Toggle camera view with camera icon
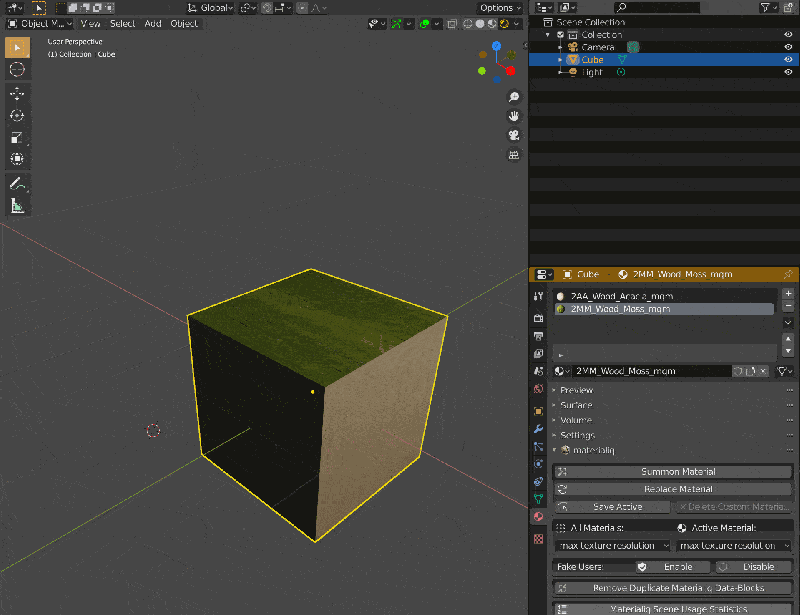 pyautogui.click(x=514, y=135)
